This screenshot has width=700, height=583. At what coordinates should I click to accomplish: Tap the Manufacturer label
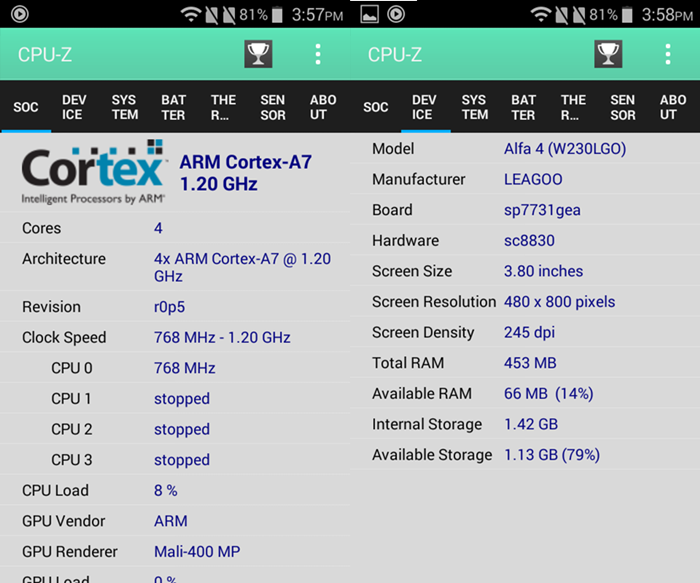pos(419,179)
